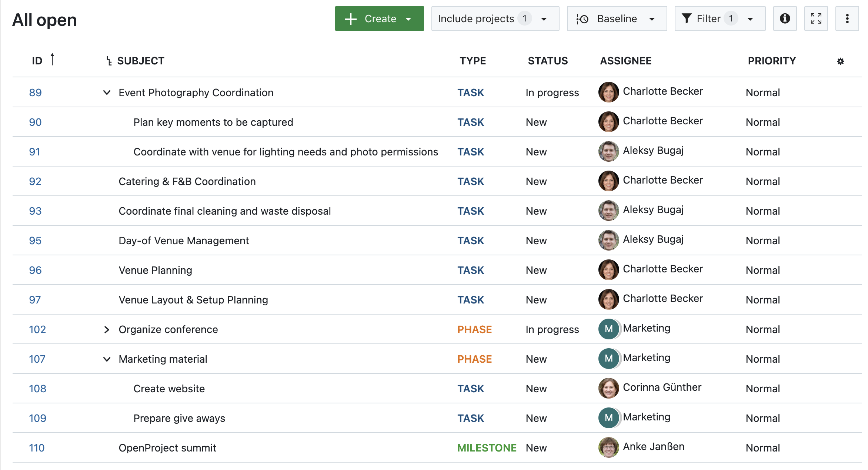Open the Include projects dropdown
868x470 pixels.
[x=495, y=19]
